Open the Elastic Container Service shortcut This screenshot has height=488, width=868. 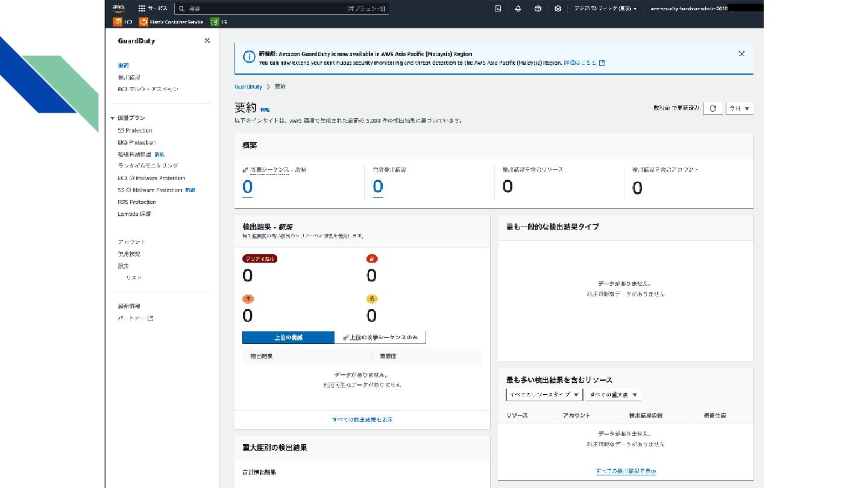point(171,22)
